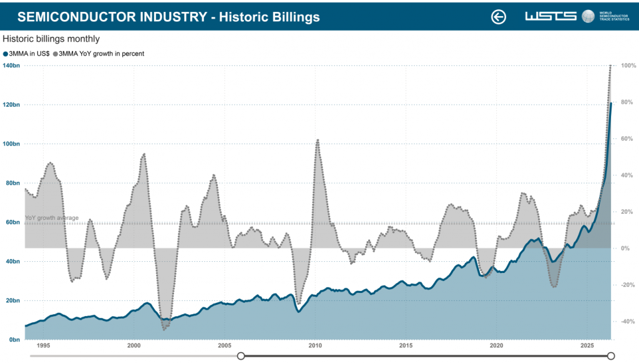Viewport: 639px width, 364px height.
Task: Click the range slider track between handles
Action: pos(426,356)
